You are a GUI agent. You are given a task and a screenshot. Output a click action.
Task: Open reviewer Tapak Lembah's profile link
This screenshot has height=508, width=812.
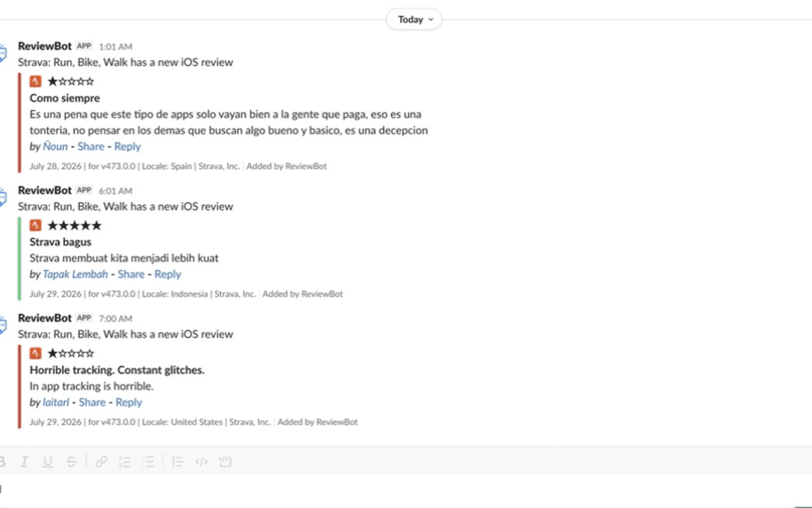75,274
